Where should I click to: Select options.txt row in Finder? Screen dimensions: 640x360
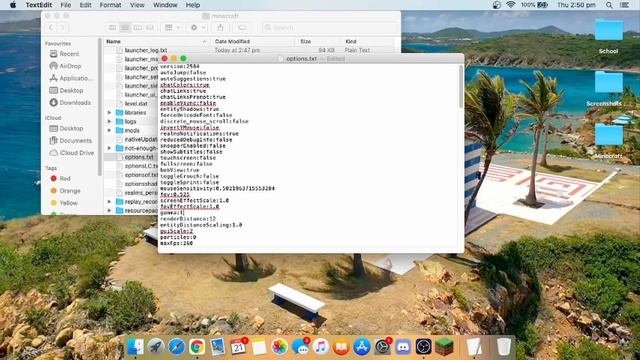(x=131, y=157)
